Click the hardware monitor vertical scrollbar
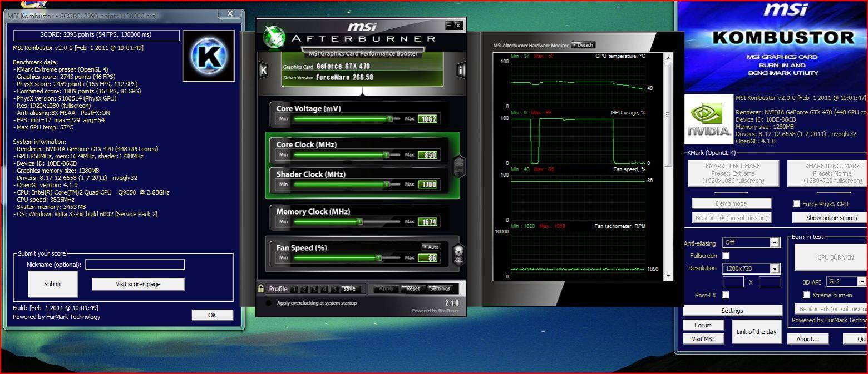The image size is (868, 374). coord(669,167)
